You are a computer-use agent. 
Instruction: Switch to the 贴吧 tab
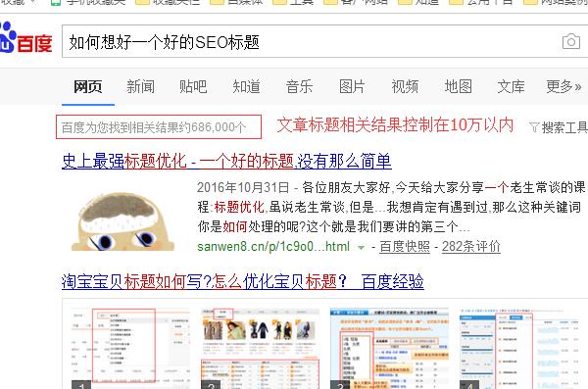[x=193, y=86]
